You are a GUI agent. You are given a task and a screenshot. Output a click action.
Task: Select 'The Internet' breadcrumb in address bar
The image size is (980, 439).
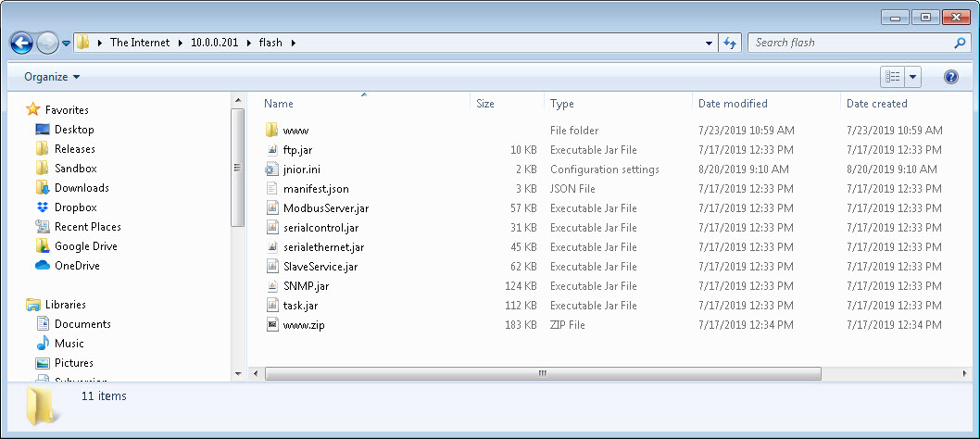[139, 43]
